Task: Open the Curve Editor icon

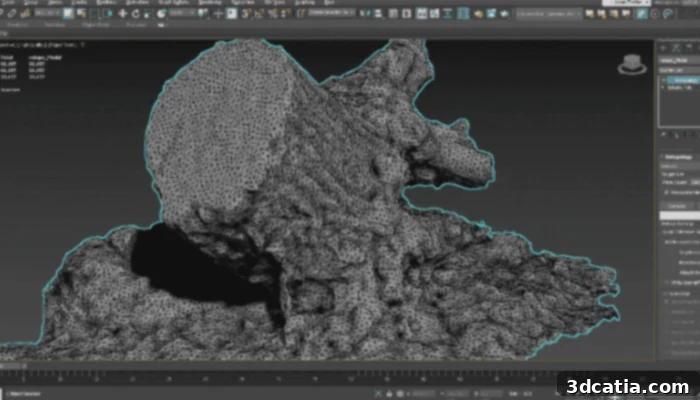Action: click(434, 13)
